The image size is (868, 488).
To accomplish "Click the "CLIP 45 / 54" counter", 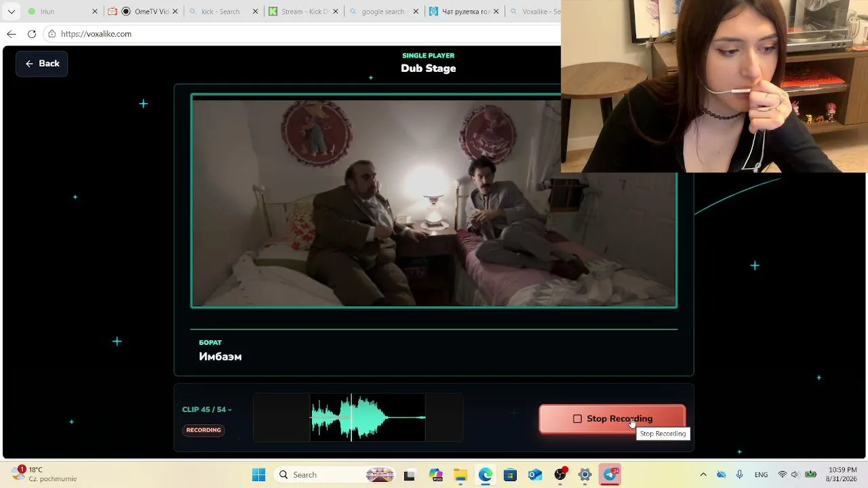I will [x=206, y=409].
